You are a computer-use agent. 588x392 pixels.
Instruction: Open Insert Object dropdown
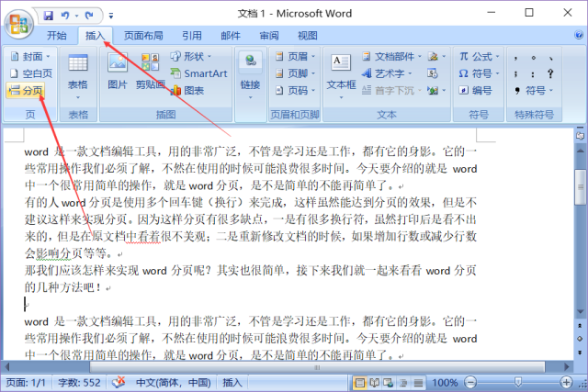click(436, 90)
